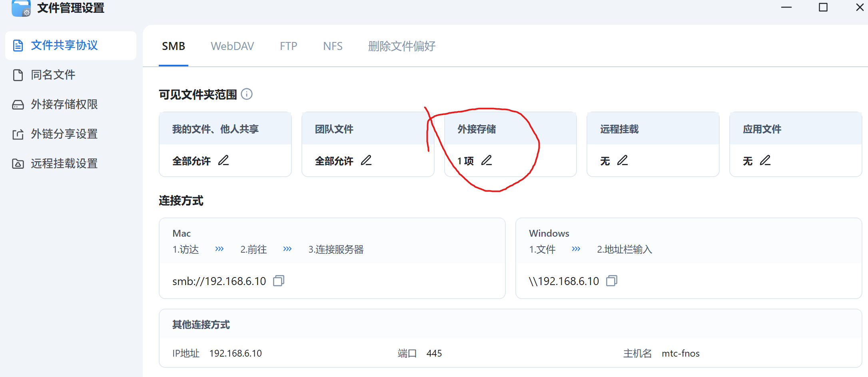The width and height of the screenshot is (868, 377).
Task: Go to 外接存储权限 sidebar item
Action: [64, 104]
